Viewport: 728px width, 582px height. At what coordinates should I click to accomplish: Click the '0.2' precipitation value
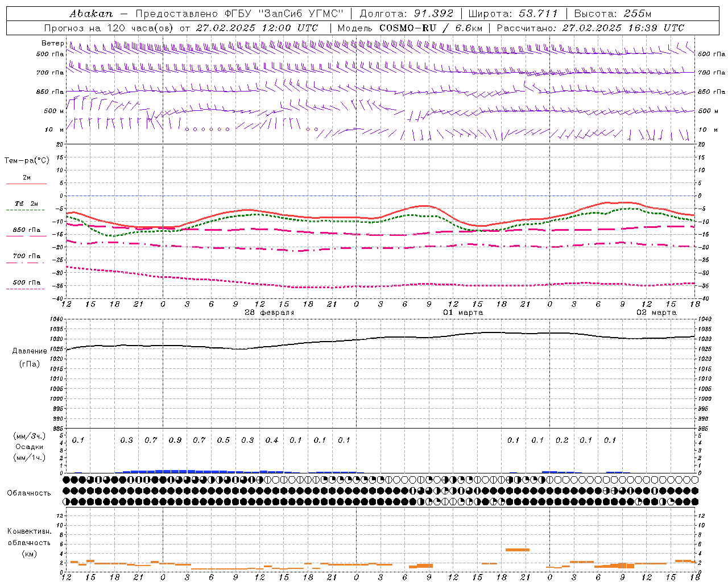pos(562,440)
